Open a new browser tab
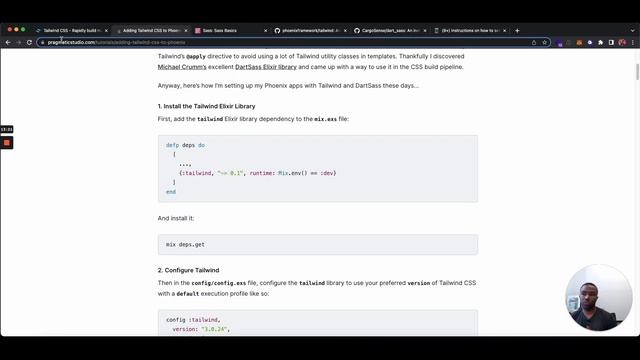This screenshot has width=640, height=360. click(517, 31)
